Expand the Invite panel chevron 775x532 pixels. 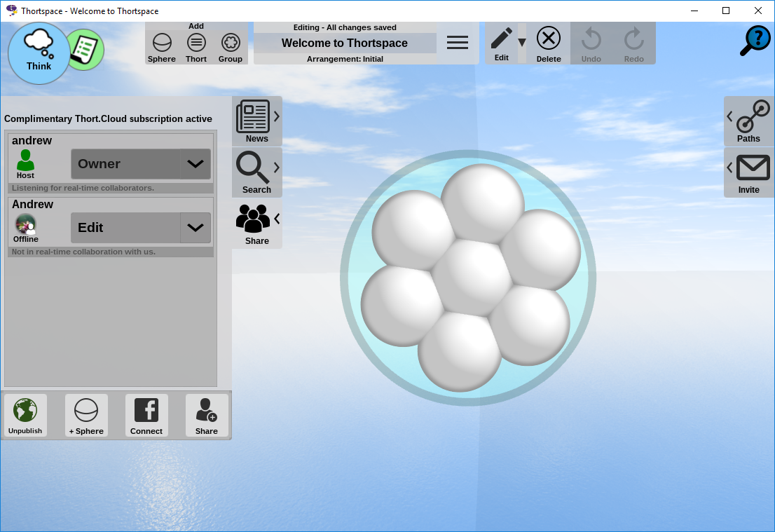tap(729, 168)
